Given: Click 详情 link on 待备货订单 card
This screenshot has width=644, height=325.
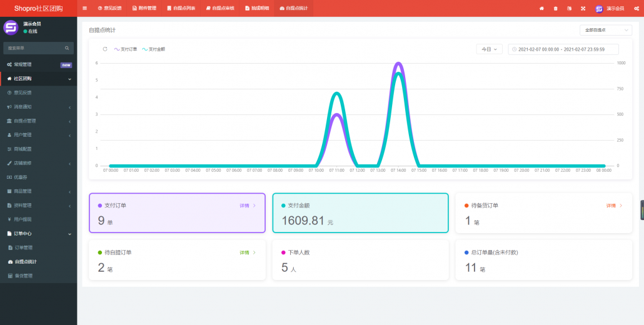Looking at the screenshot, I should (x=613, y=206).
